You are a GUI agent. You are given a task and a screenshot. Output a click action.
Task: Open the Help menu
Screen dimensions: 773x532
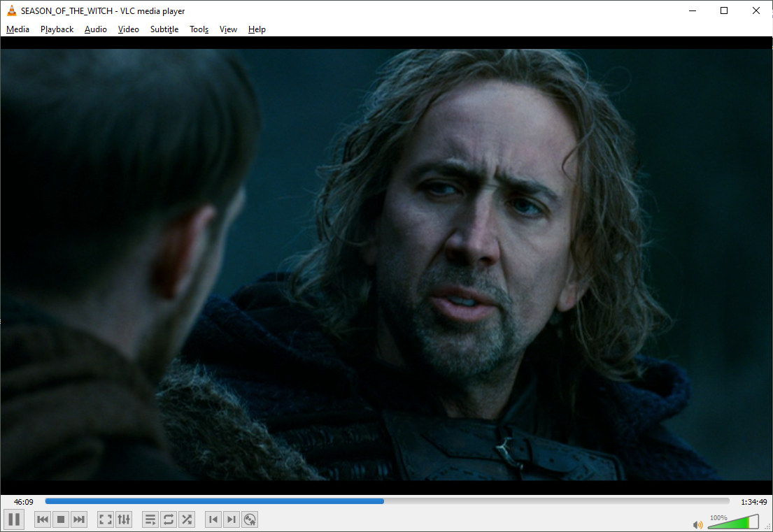(x=257, y=29)
